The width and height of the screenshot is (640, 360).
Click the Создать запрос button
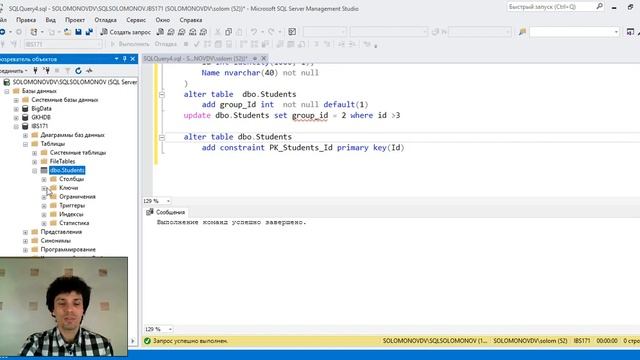click(x=126, y=32)
